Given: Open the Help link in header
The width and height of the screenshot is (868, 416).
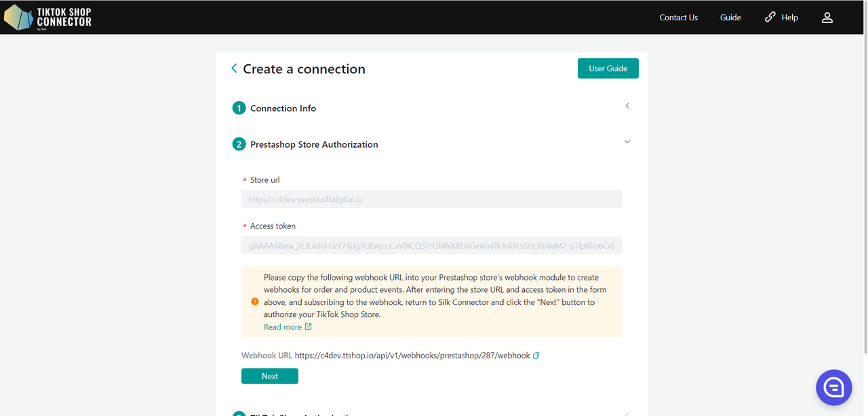Looking at the screenshot, I should [781, 18].
